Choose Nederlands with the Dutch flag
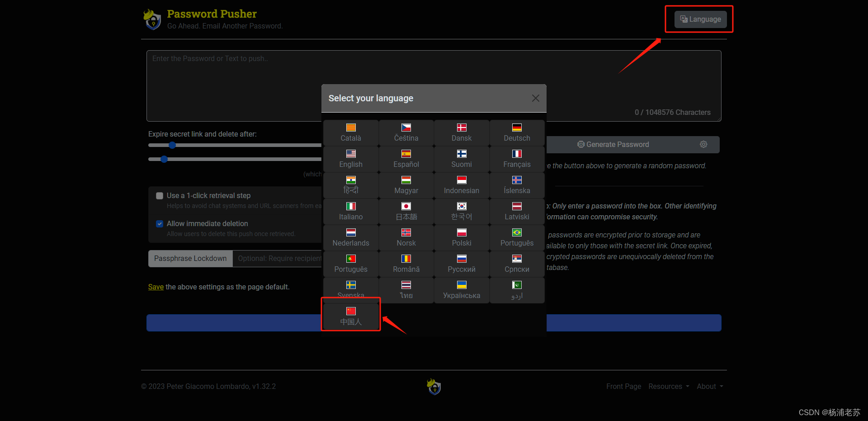The width and height of the screenshot is (868, 421). click(351, 238)
